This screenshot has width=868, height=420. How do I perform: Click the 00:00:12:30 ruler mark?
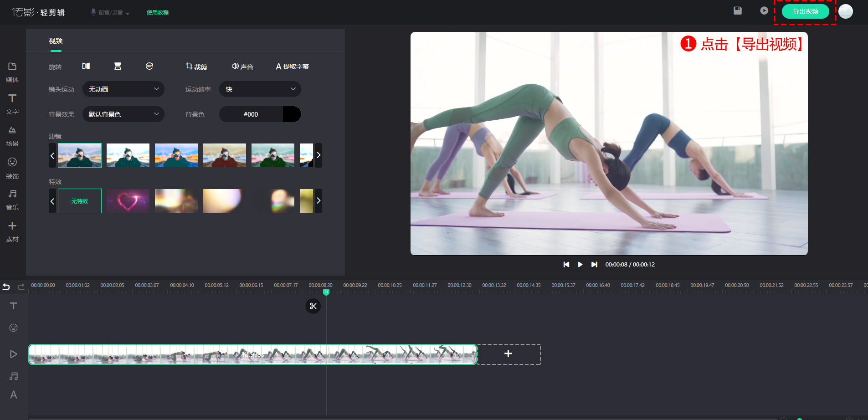tap(459, 285)
